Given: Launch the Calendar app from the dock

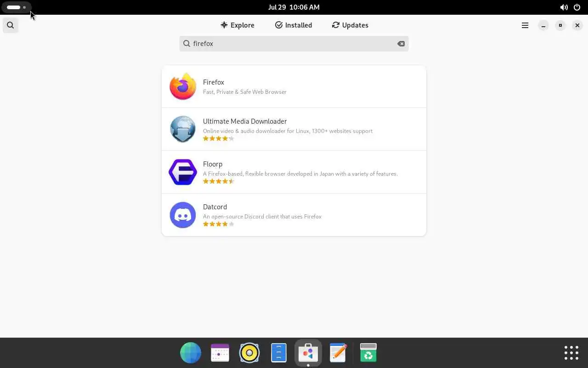Looking at the screenshot, I should [x=220, y=353].
